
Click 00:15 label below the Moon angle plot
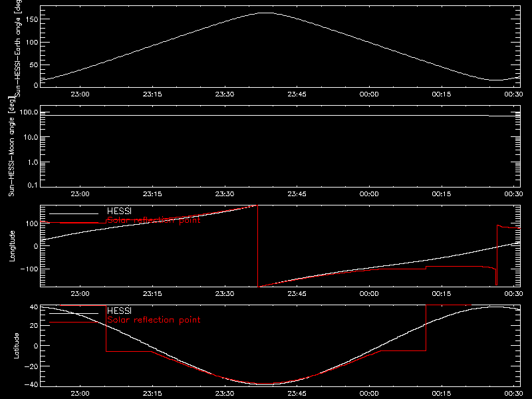click(x=442, y=194)
